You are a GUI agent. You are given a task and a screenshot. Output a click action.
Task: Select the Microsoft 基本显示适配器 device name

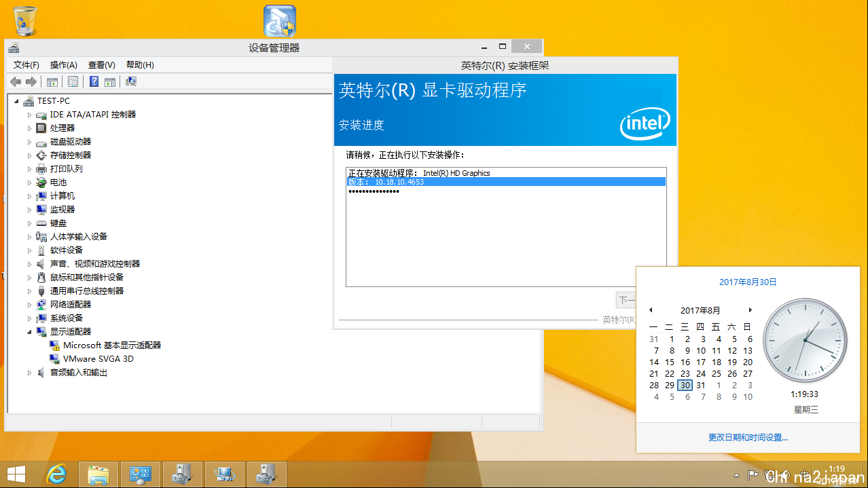point(112,345)
